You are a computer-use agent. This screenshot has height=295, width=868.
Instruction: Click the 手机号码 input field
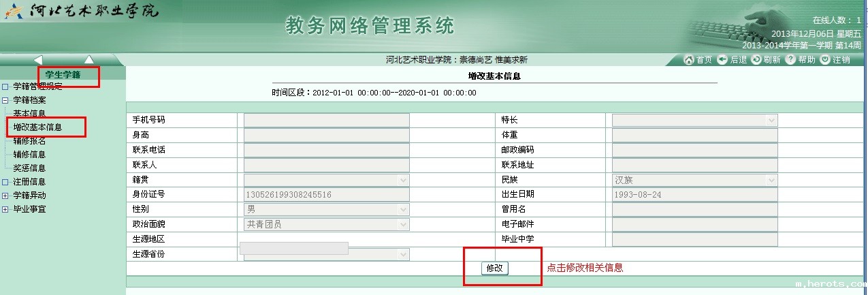coord(327,120)
